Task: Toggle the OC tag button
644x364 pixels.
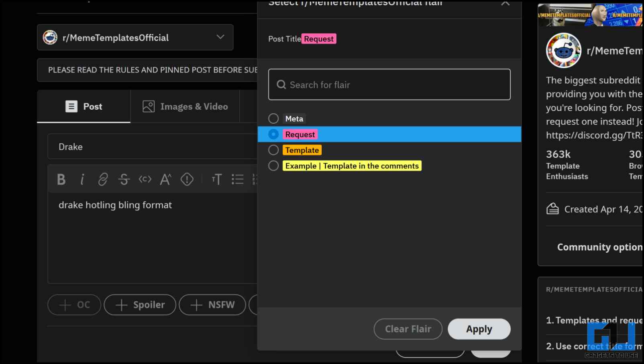Action: 75,305
